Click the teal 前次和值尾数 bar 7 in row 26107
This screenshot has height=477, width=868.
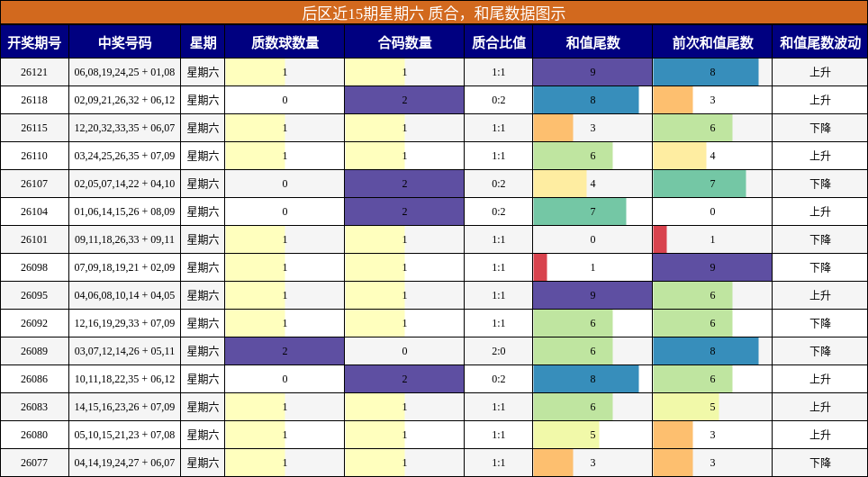pos(699,184)
